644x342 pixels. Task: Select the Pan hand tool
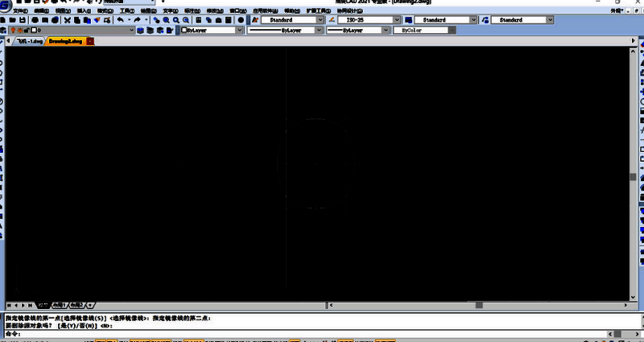point(157,19)
